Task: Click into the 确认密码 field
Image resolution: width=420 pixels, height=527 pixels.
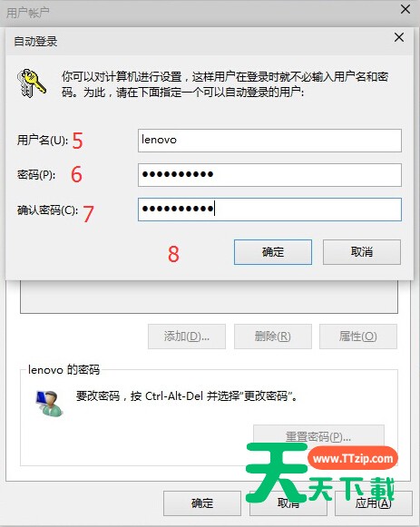Action: pos(269,210)
